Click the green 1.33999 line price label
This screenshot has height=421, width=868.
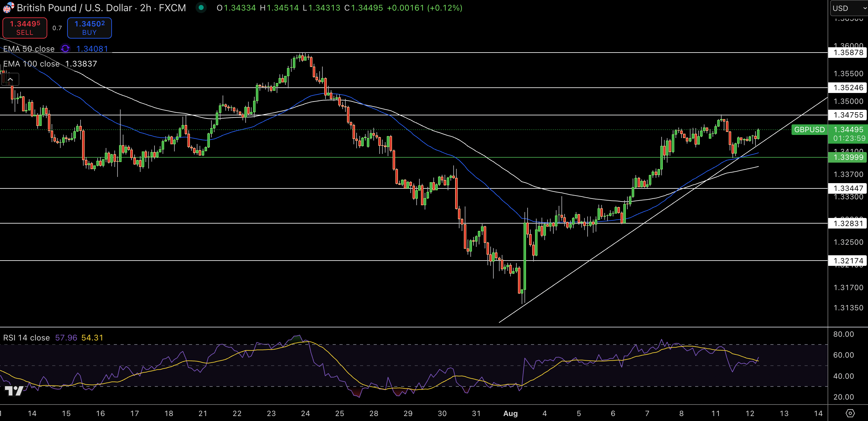848,157
